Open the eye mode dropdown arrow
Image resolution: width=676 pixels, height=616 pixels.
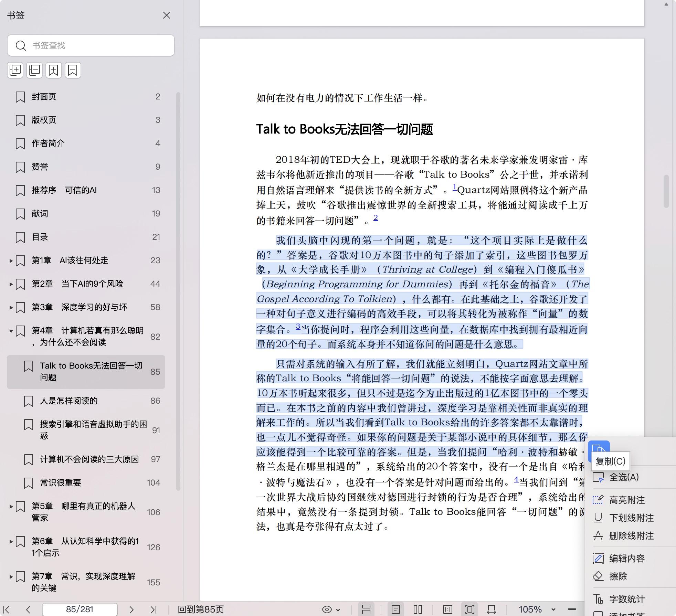pos(338,610)
